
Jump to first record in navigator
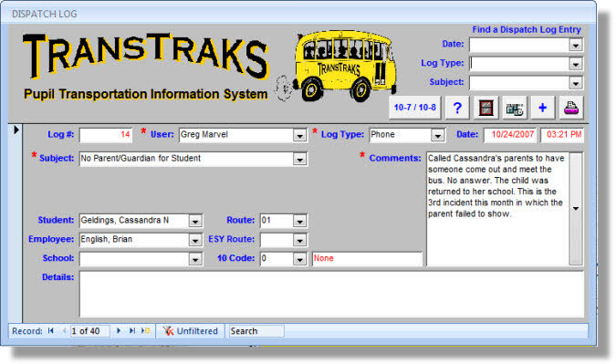click(51, 331)
